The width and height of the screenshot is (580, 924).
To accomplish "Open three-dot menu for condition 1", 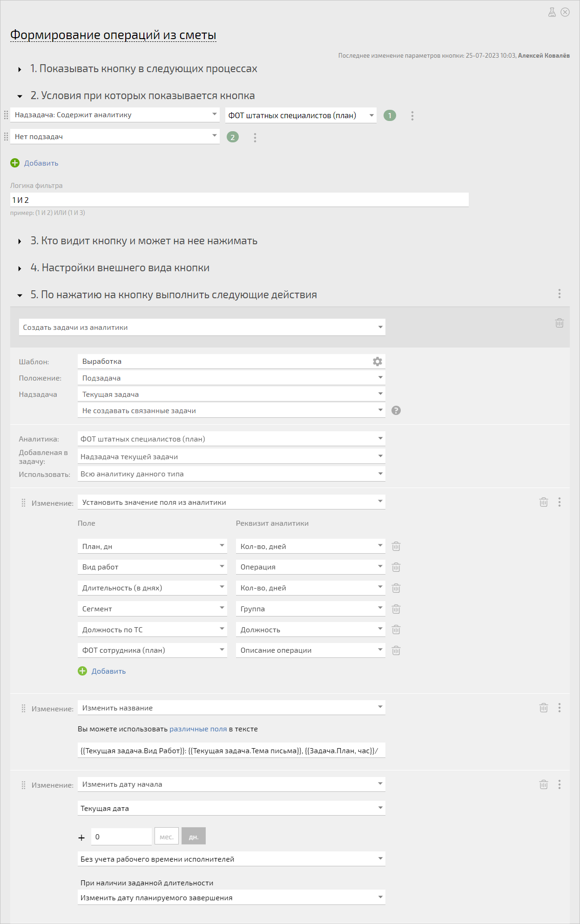I will 412,116.
